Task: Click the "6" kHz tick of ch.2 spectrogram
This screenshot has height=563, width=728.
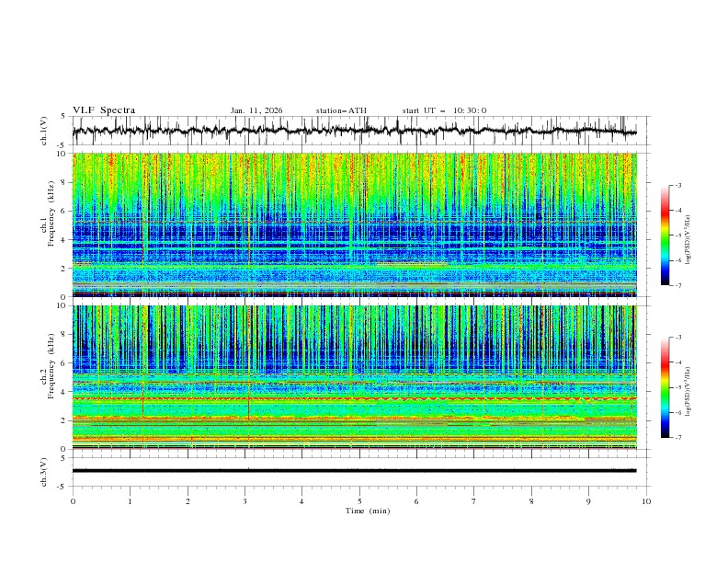Action: [x=64, y=363]
